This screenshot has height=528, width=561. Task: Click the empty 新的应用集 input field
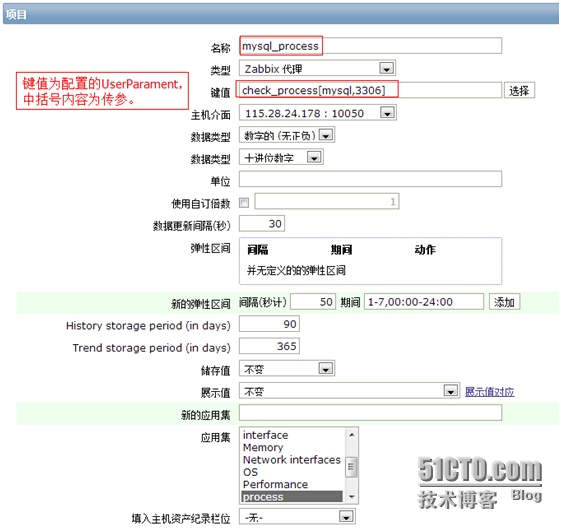[x=370, y=413]
